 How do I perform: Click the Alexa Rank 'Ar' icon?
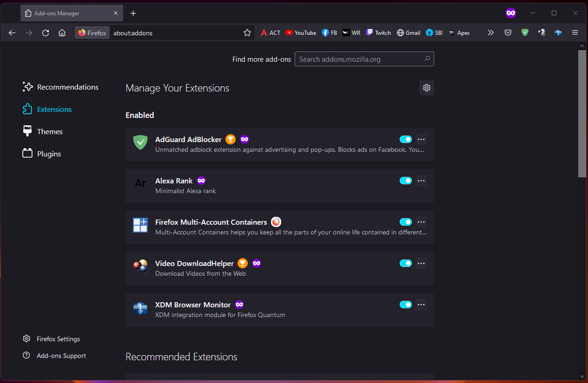point(140,183)
